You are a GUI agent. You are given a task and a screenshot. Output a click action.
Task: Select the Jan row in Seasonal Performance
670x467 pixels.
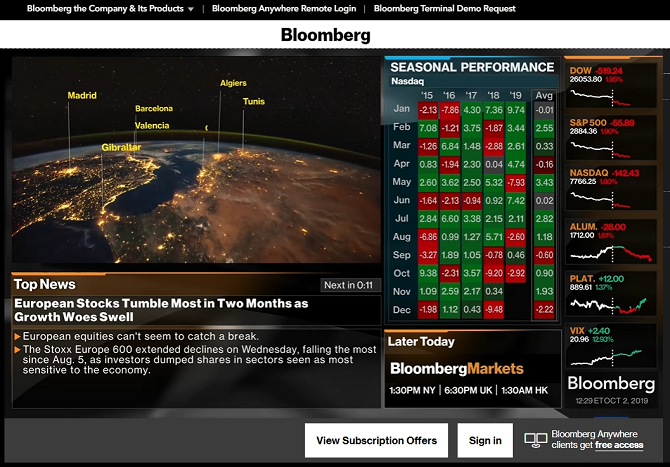[402, 109]
